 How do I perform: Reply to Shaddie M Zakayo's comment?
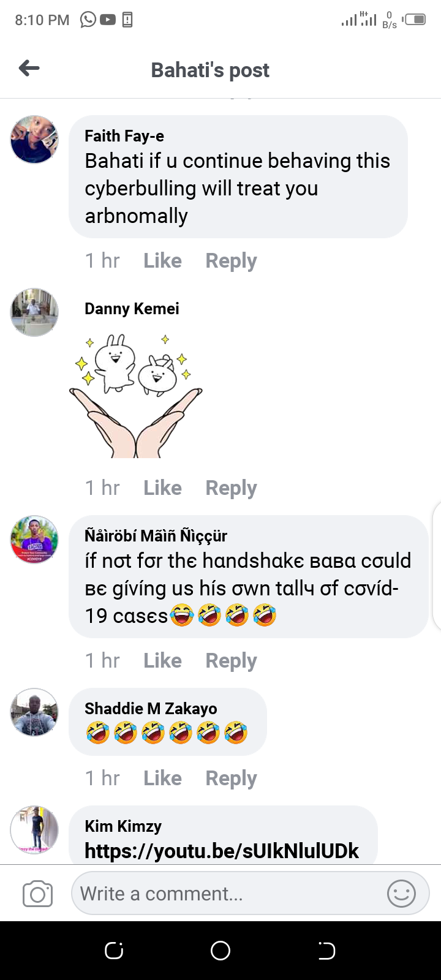[231, 778]
